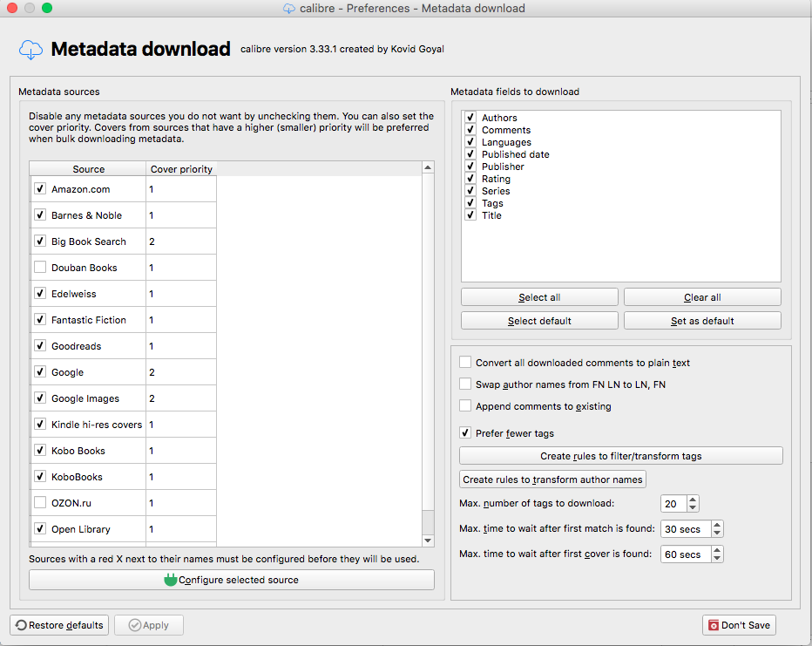Click the Select default button
The image size is (812, 646).
point(539,321)
